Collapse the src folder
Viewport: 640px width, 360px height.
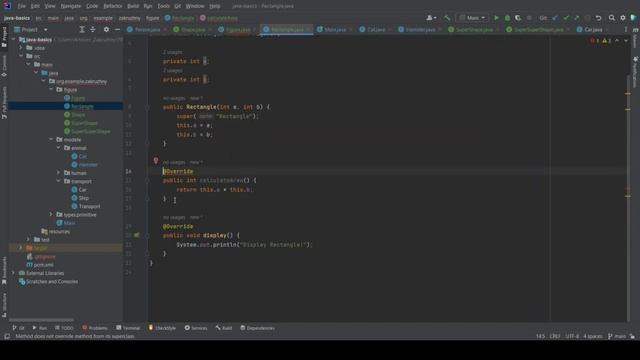(21, 56)
